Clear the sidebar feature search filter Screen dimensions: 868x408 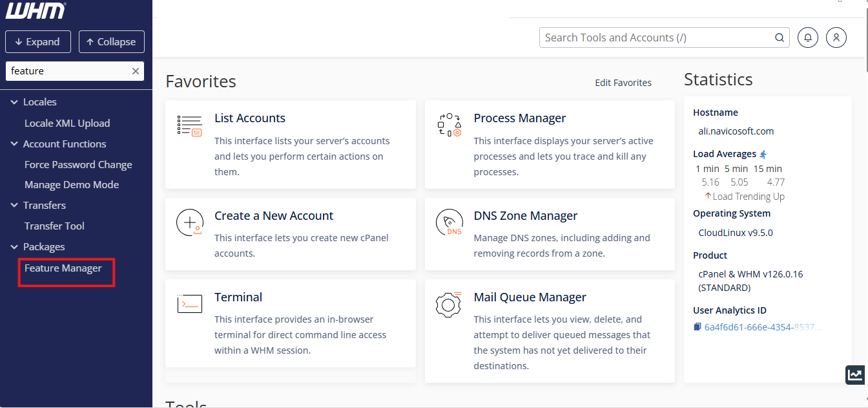(136, 71)
